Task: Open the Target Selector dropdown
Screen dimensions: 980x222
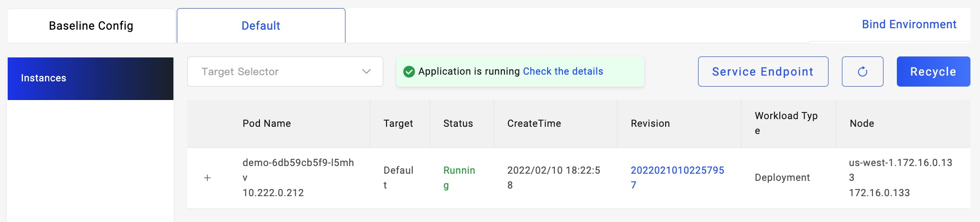Action: point(285,72)
